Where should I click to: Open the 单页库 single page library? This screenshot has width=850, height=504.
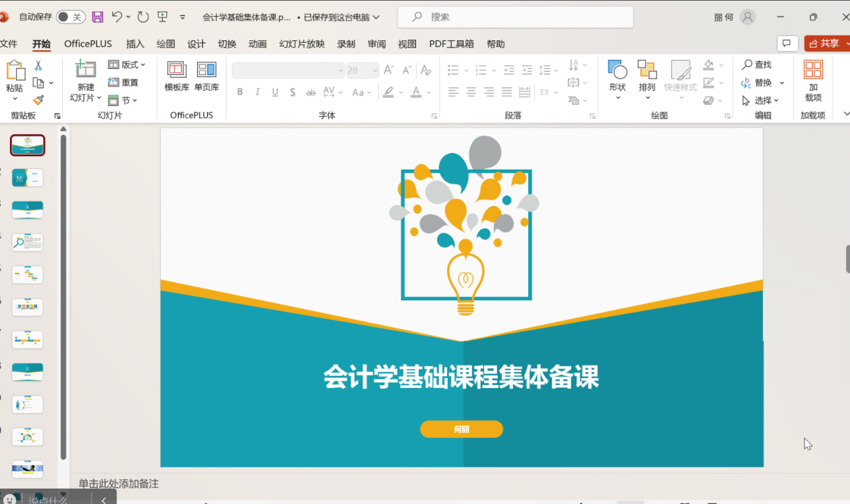pyautogui.click(x=206, y=76)
